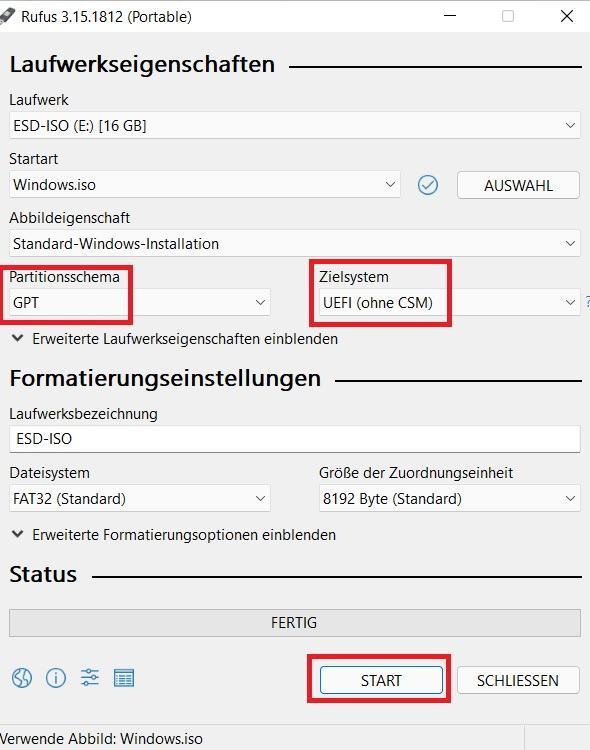Open the Zielsystem UEFI dropdown

[449, 302]
